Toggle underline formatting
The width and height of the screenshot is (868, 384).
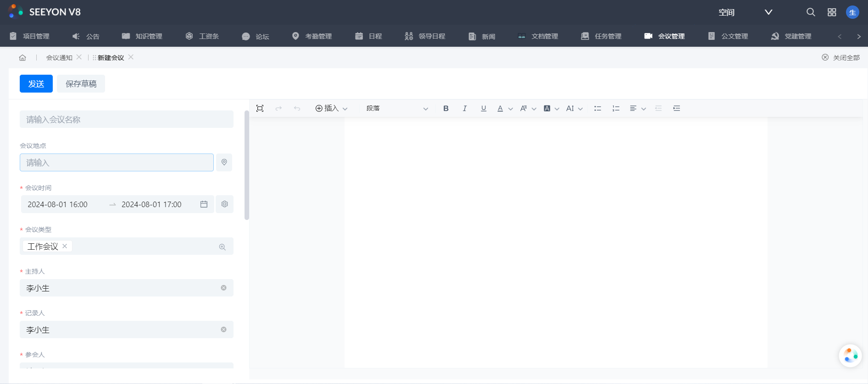pos(484,108)
